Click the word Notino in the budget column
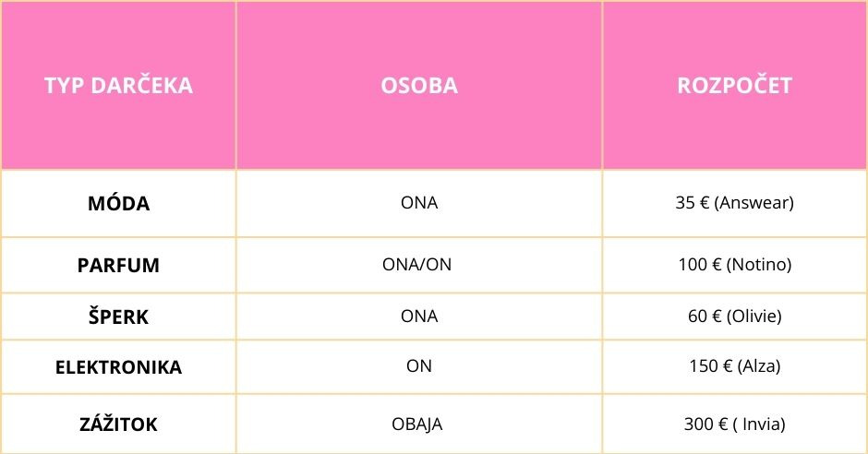Image resolution: width=868 pixels, height=454 pixels. [x=759, y=266]
